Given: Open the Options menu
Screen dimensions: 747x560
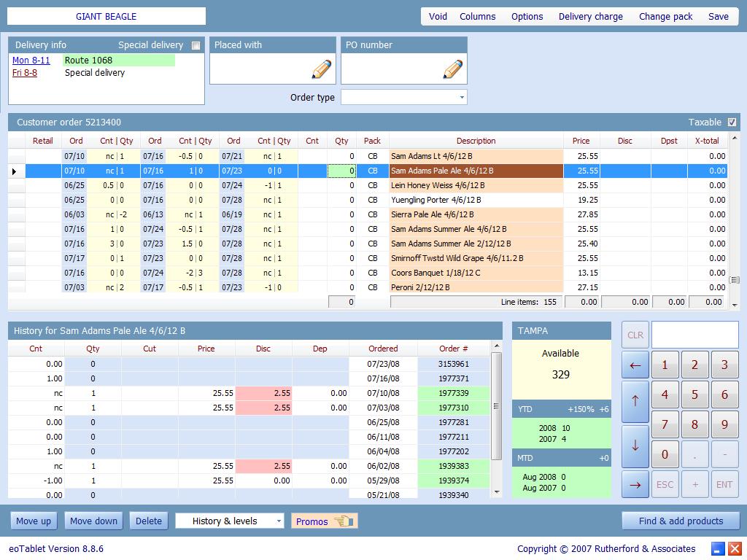Looking at the screenshot, I should [527, 17].
